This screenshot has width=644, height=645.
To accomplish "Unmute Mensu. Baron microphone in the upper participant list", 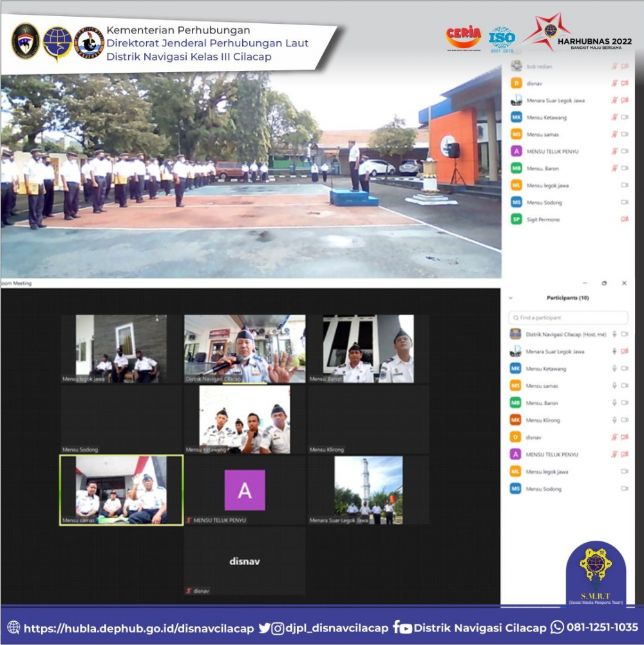I will tap(614, 168).
